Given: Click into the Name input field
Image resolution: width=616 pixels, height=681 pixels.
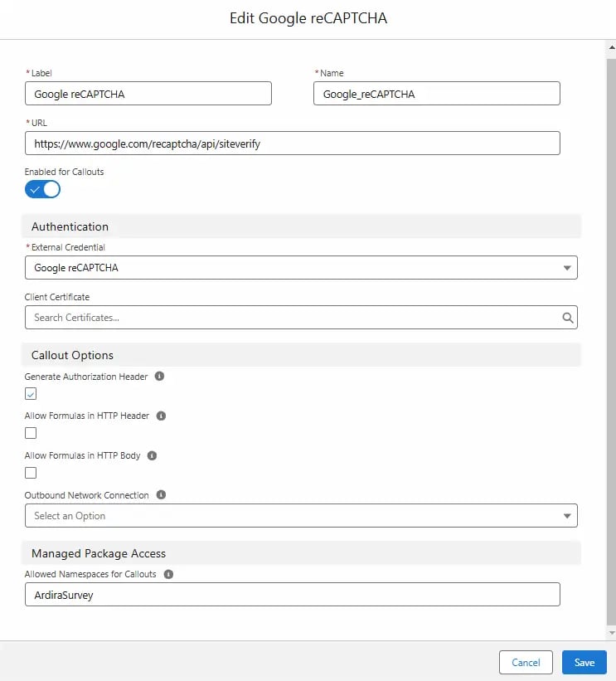Looking at the screenshot, I should tap(437, 94).
